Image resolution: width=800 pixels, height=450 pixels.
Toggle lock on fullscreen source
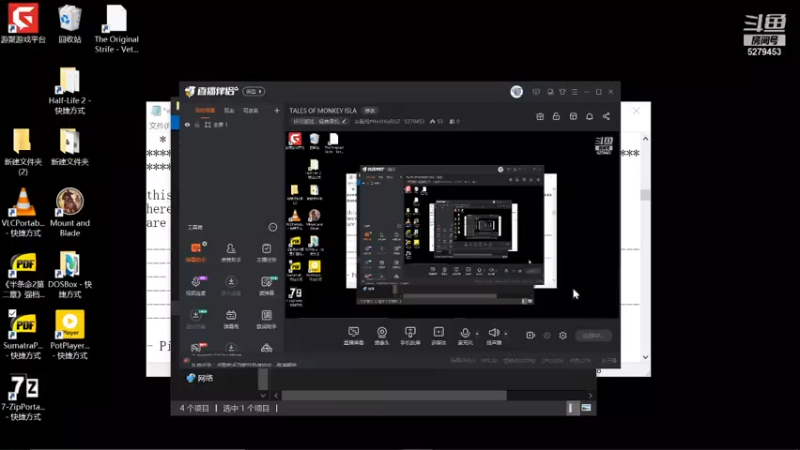197,124
